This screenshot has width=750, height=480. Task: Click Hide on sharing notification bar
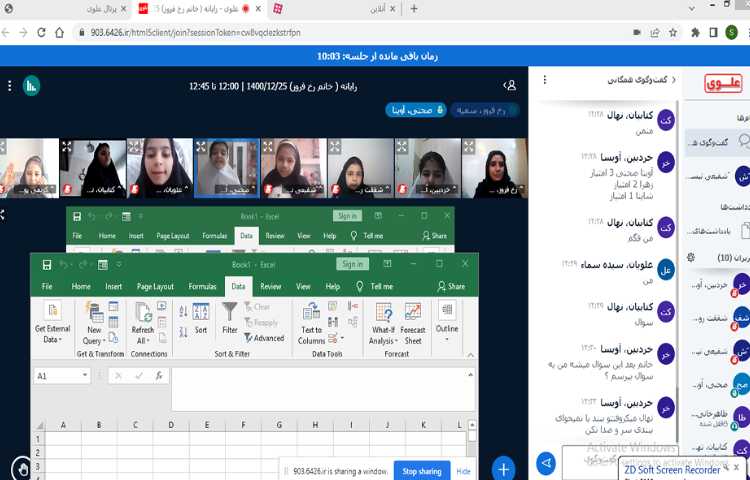click(x=463, y=471)
